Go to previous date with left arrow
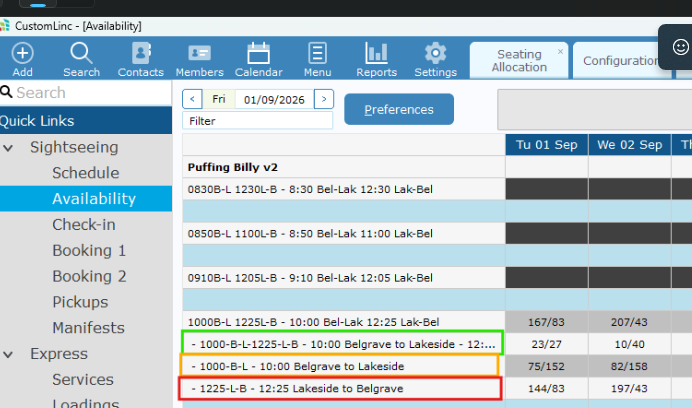This screenshot has width=692, height=408. pyautogui.click(x=192, y=99)
